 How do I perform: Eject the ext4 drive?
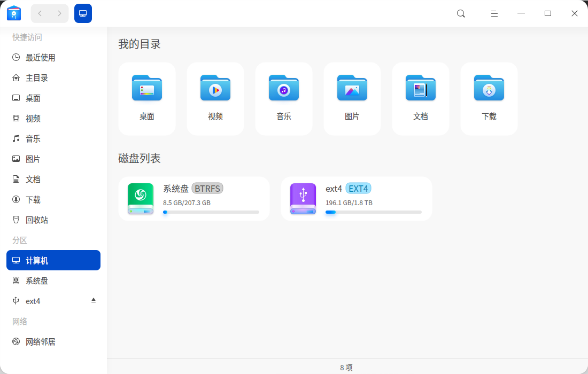pos(94,300)
